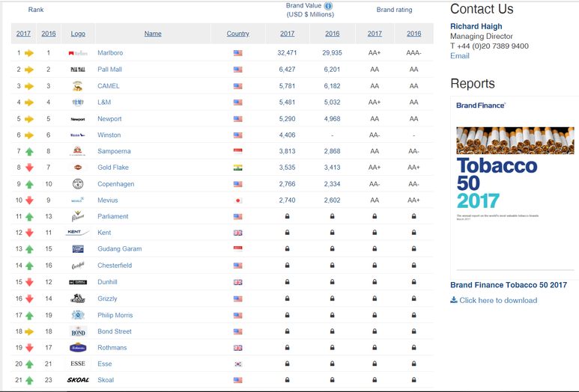This screenshot has width=579, height=392.
Task: Click the Winston logo
Action: click(x=78, y=135)
